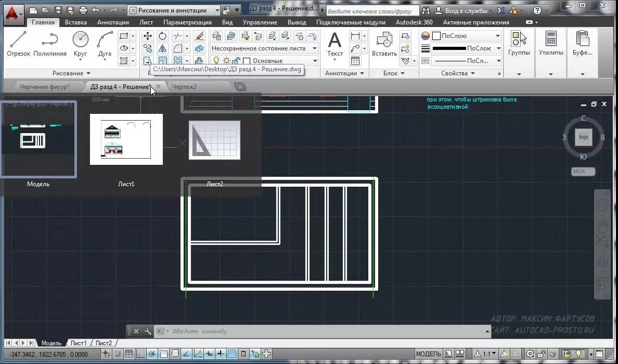Open the Layer Properties manager icon
Screen dimensions: 618x364
pos(217,36)
